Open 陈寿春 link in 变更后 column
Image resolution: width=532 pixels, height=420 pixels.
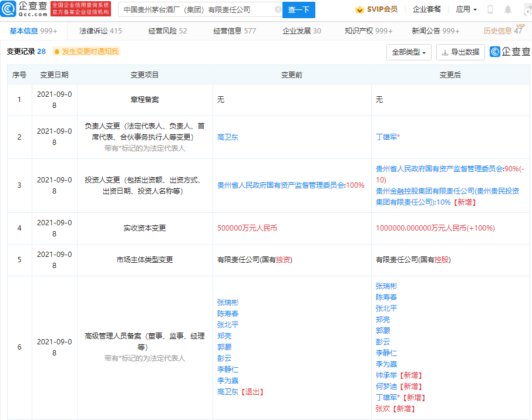(x=386, y=297)
